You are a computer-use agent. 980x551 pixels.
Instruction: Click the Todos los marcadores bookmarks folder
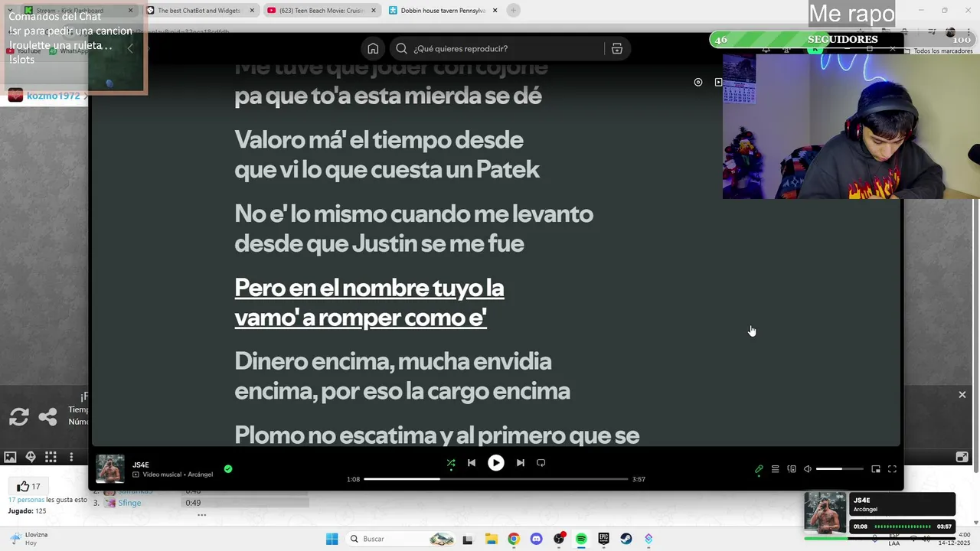(x=938, y=51)
